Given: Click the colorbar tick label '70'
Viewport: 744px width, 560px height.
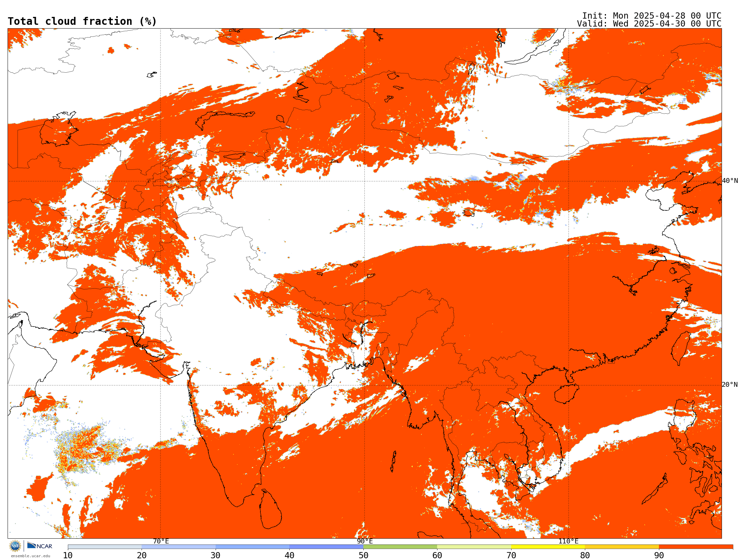Looking at the screenshot, I should (x=511, y=556).
